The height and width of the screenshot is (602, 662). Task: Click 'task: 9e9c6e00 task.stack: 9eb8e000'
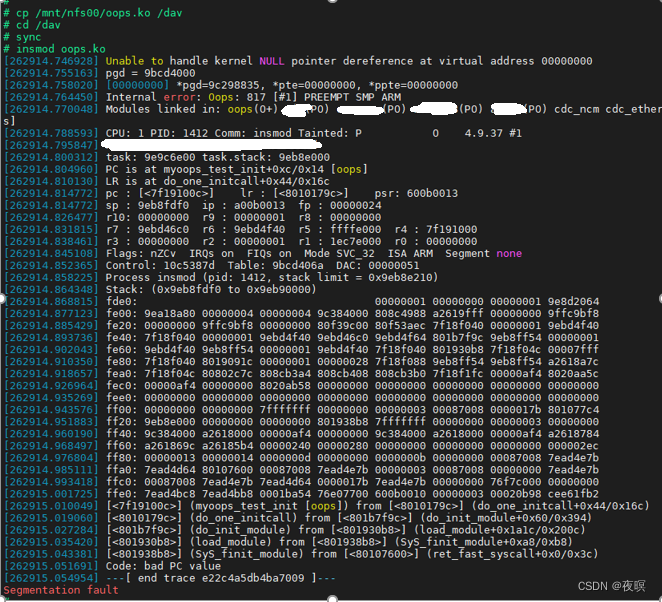pyautogui.click(x=218, y=157)
